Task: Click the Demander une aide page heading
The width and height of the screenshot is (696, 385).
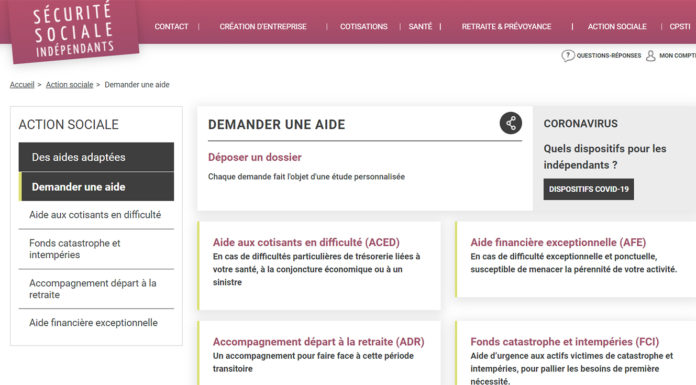Action: (277, 125)
